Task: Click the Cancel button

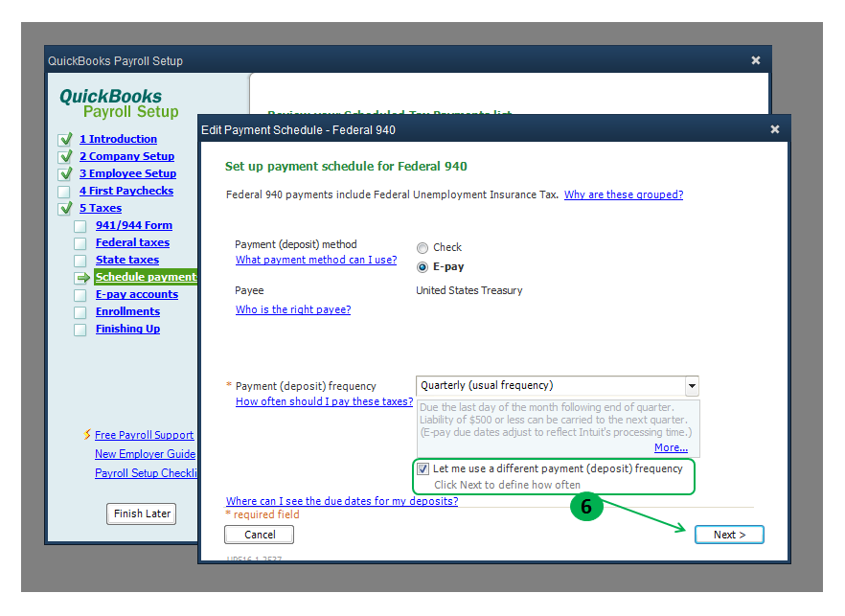Action: click(260, 535)
